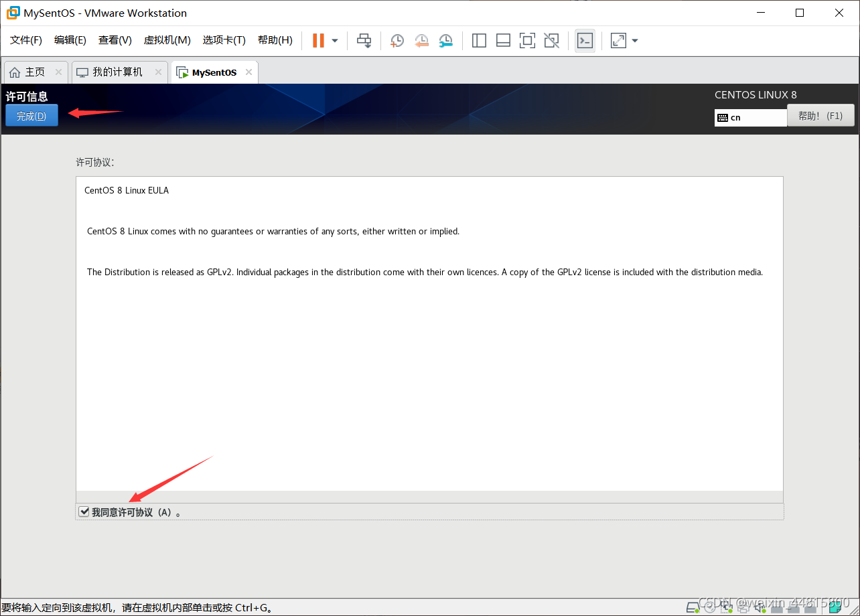Minimize the VMware Workstation window
The width and height of the screenshot is (860, 616).
(x=760, y=13)
